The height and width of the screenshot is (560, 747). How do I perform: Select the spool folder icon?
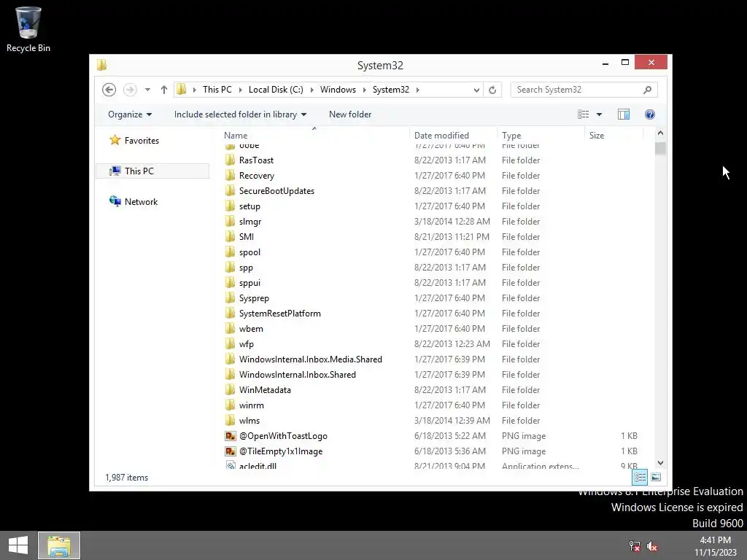(x=230, y=252)
